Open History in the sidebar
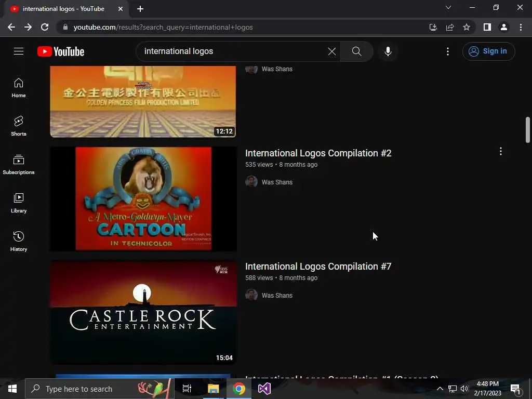This screenshot has width=532, height=399. 19,241
